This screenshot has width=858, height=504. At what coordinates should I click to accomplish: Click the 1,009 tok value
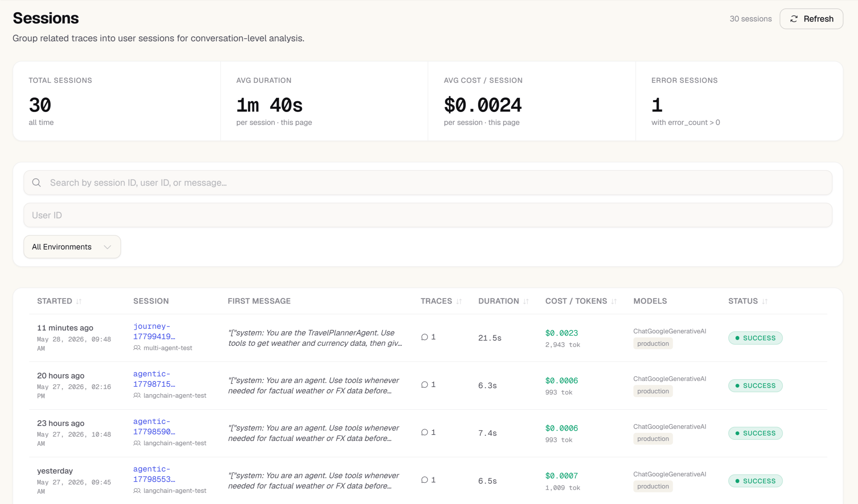pos(563,488)
